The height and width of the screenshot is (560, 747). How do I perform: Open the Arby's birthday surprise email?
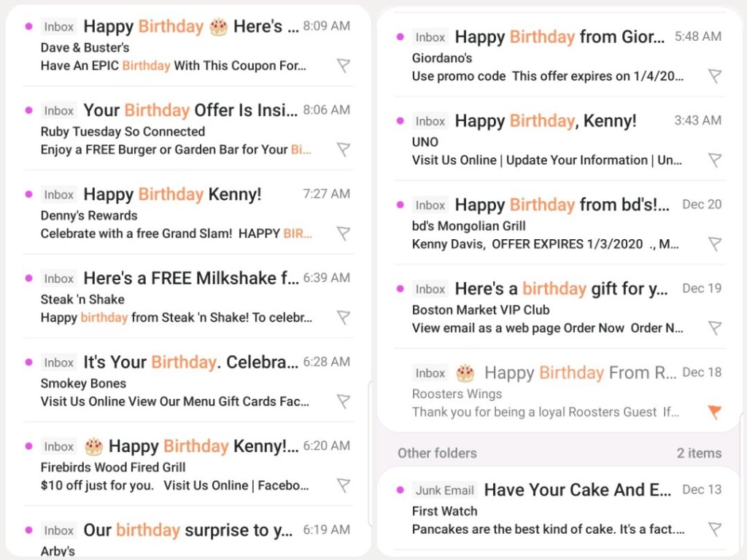(x=188, y=531)
